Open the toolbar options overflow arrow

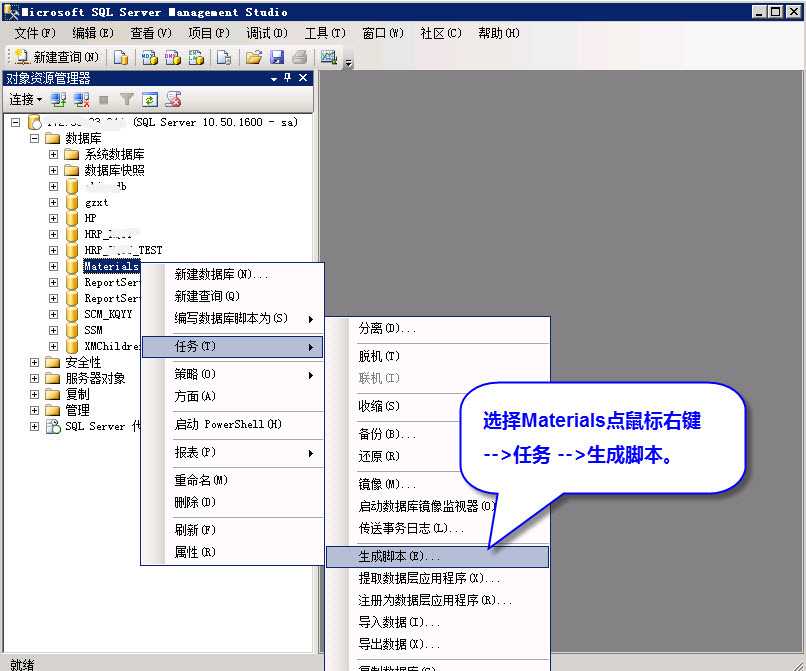point(349,63)
